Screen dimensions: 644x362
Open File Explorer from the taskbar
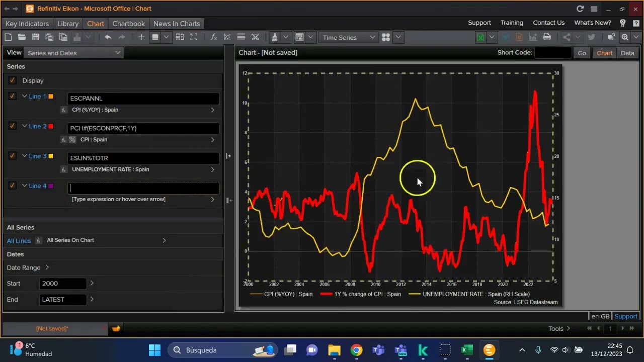click(334, 350)
